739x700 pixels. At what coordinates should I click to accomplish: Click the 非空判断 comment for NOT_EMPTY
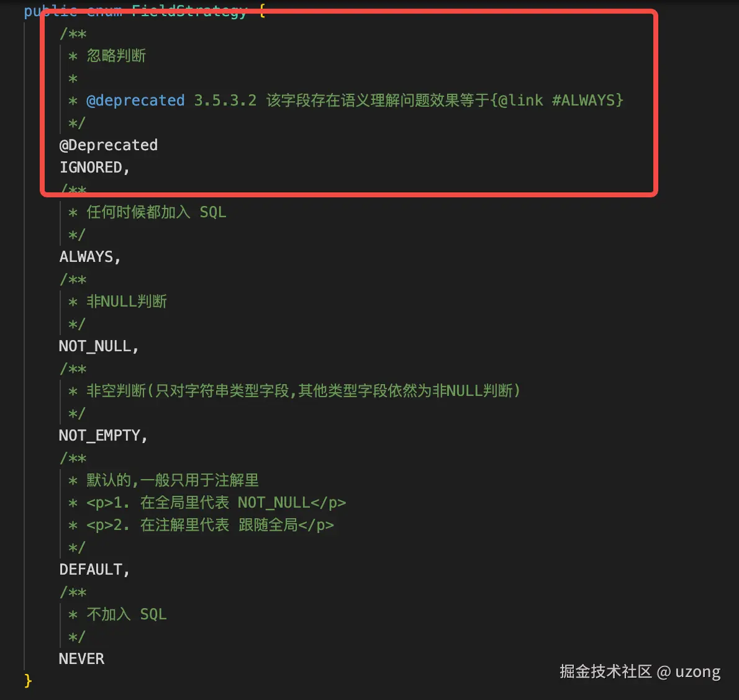[x=302, y=391]
